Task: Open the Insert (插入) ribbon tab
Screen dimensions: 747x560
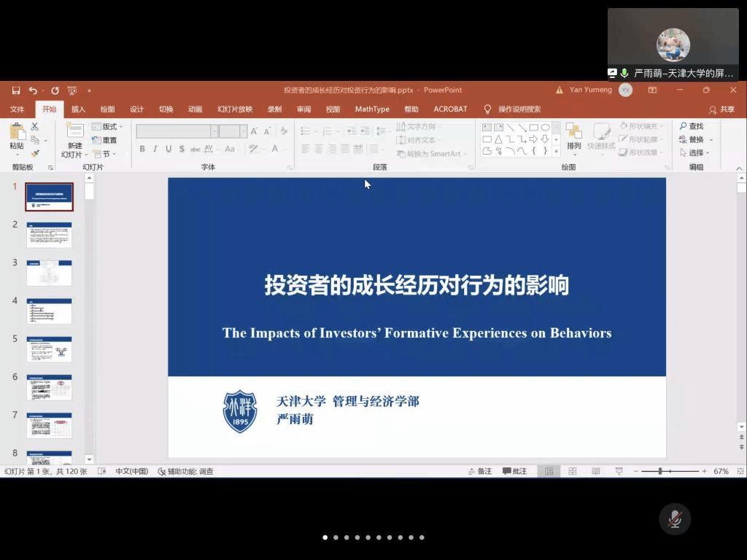Action: [78, 109]
